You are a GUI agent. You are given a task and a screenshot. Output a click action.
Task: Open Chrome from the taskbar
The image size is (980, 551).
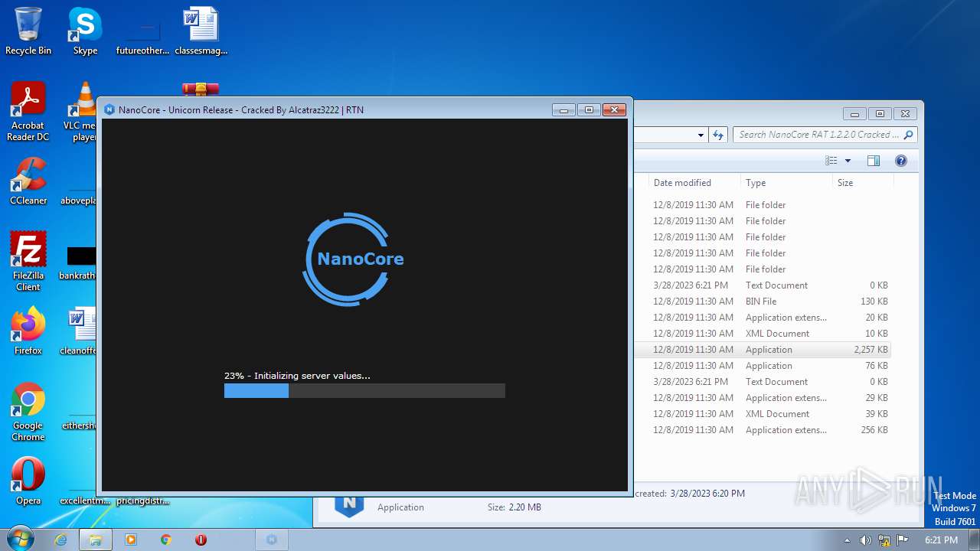tap(165, 540)
